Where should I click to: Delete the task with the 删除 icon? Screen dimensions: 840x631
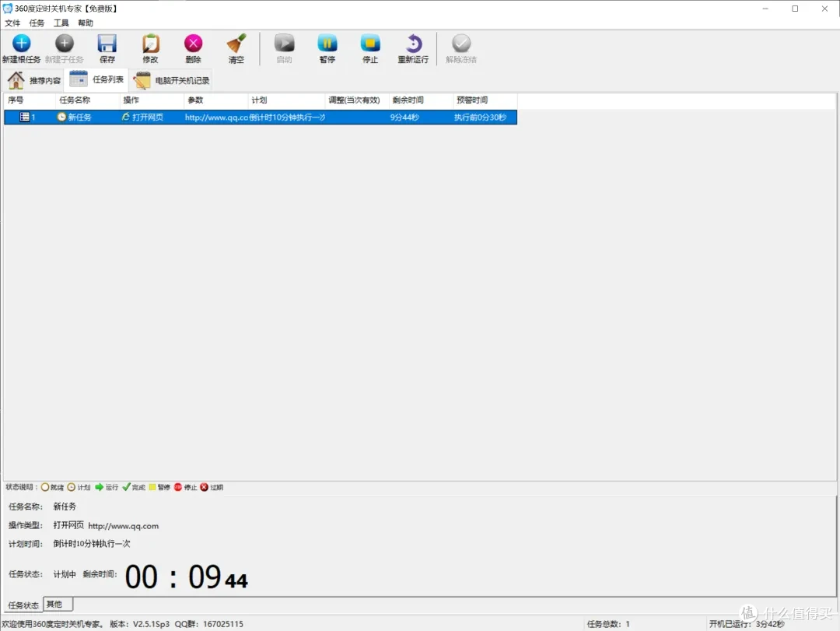point(194,44)
